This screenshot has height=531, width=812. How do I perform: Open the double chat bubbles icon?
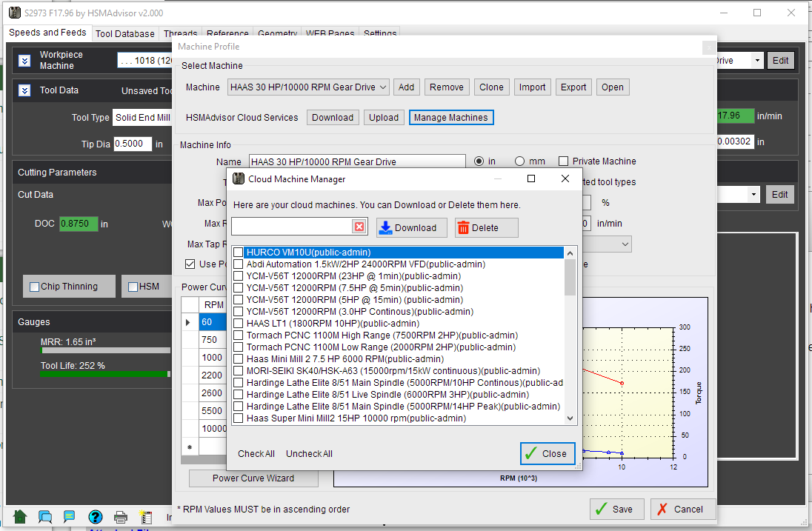tap(45, 516)
